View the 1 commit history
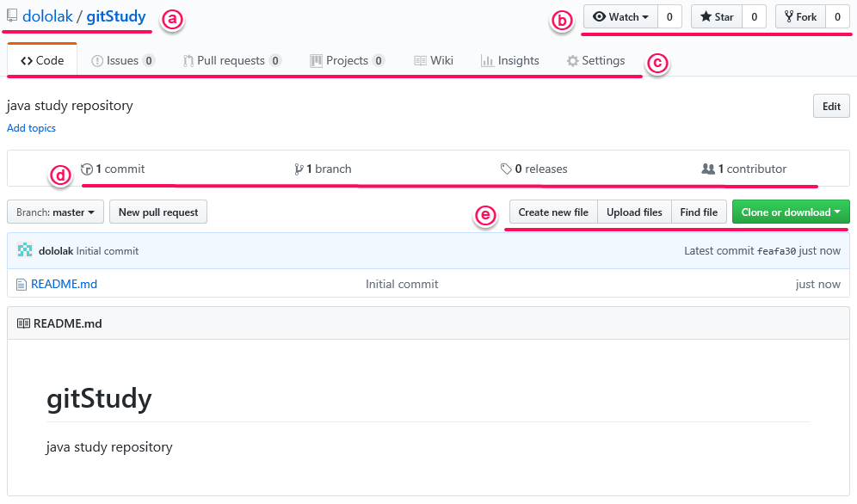The width and height of the screenshot is (857, 504). pyautogui.click(x=113, y=169)
